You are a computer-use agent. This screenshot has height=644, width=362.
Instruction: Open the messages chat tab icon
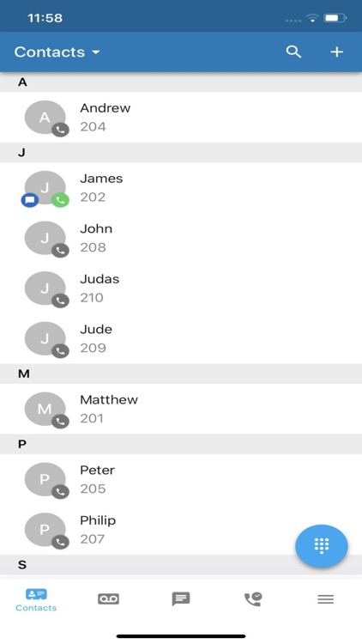(181, 598)
